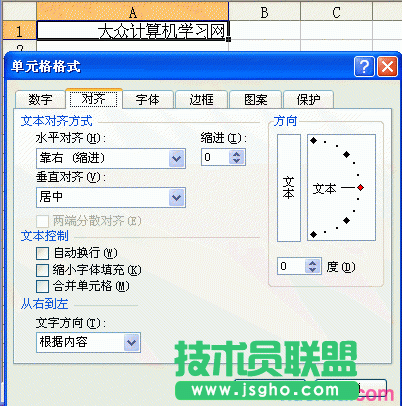The image size is (402, 406).
Task: Decrease the 缩进 indent spinner
Action: coord(237,161)
